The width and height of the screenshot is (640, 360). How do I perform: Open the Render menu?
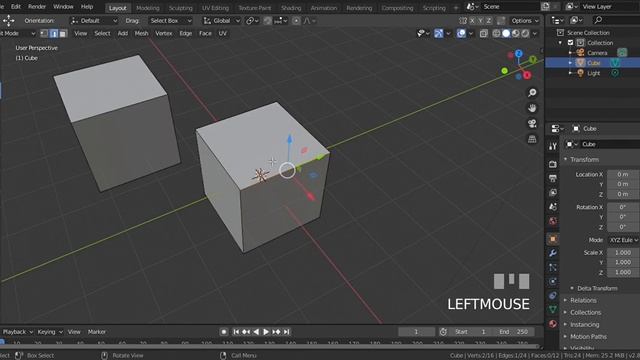[37, 7]
